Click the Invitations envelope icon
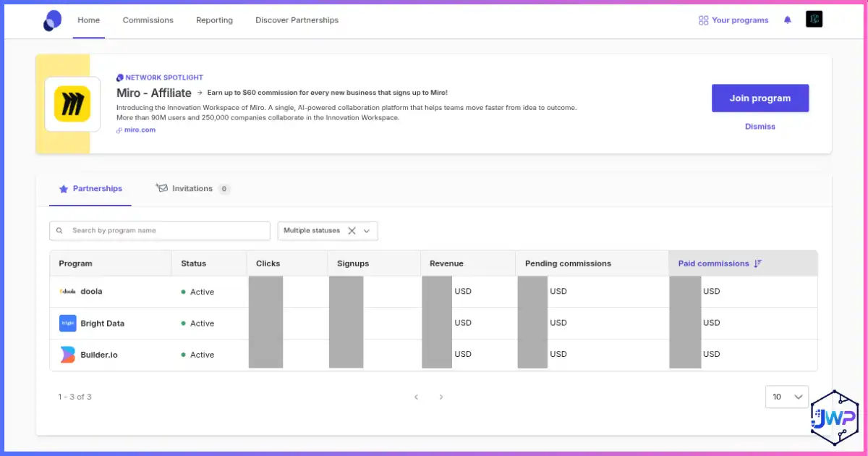This screenshot has width=868, height=456. pos(161,188)
